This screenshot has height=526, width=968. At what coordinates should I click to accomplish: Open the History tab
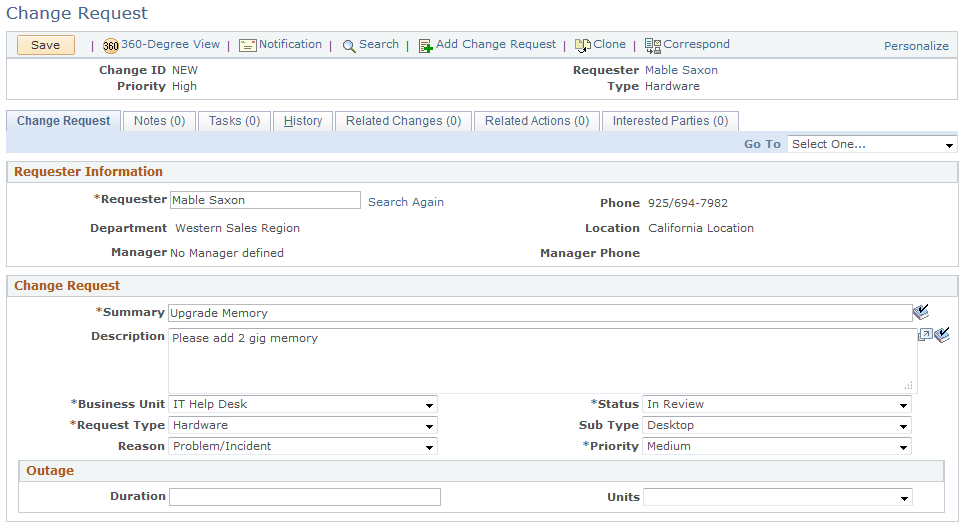pyautogui.click(x=303, y=121)
